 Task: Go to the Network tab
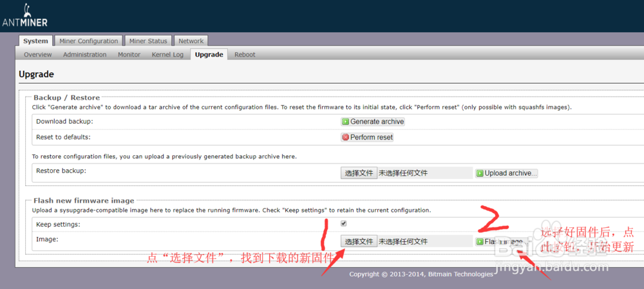tap(191, 41)
